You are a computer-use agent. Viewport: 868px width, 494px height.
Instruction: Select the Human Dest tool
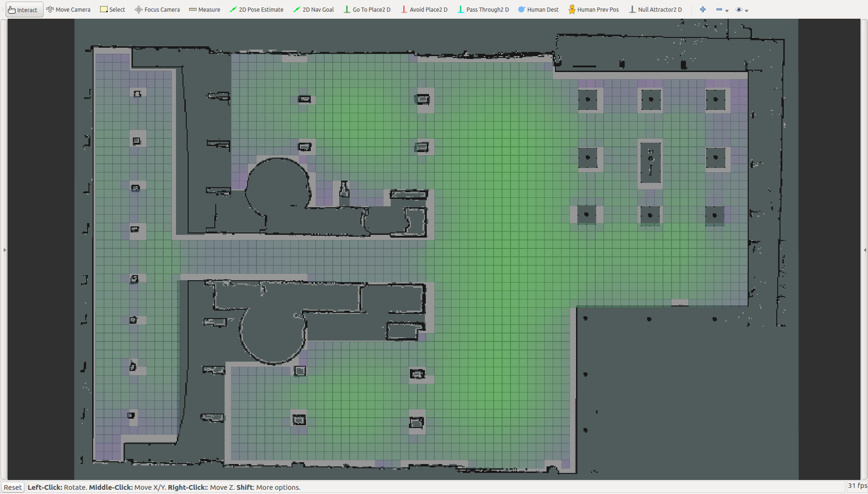(x=539, y=9)
